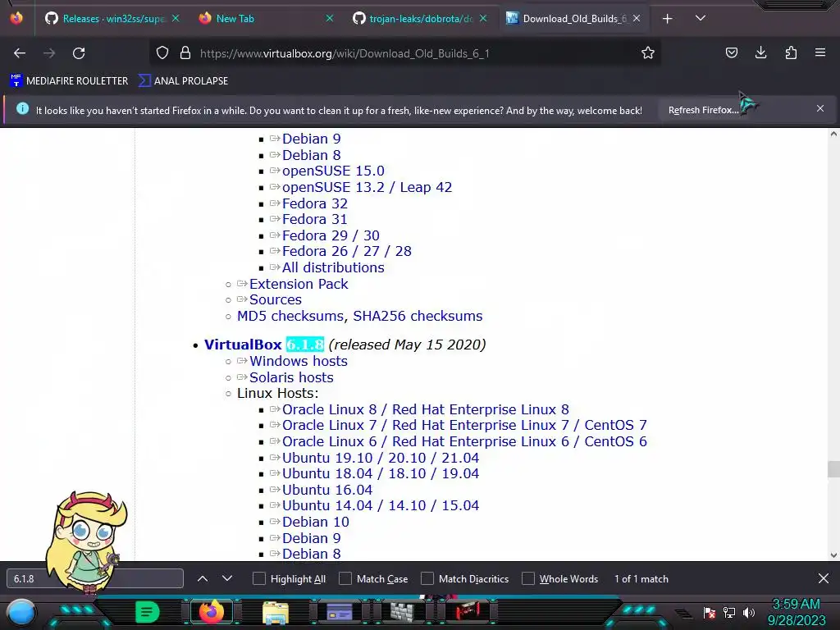The height and width of the screenshot is (630, 840).
Task: Open the openSUSE 15.0 download link
Action: 333,171
